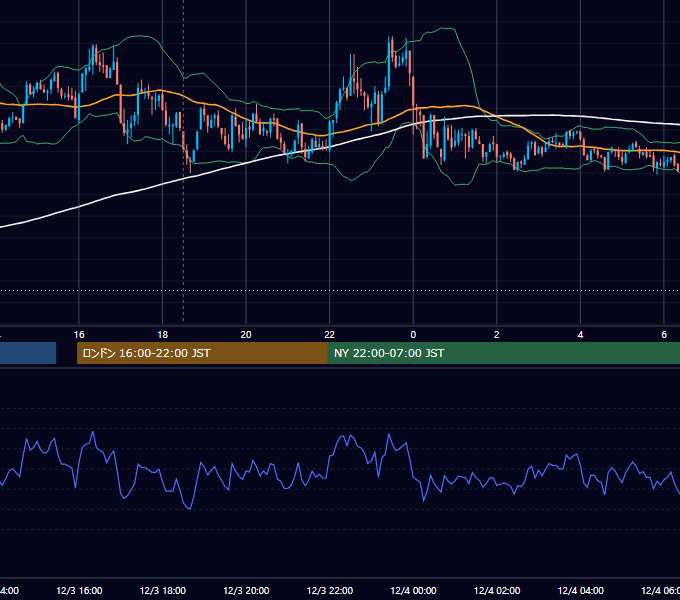680x600 pixels.
Task: Select hour label 20 on price chart axis
Action: click(246, 335)
